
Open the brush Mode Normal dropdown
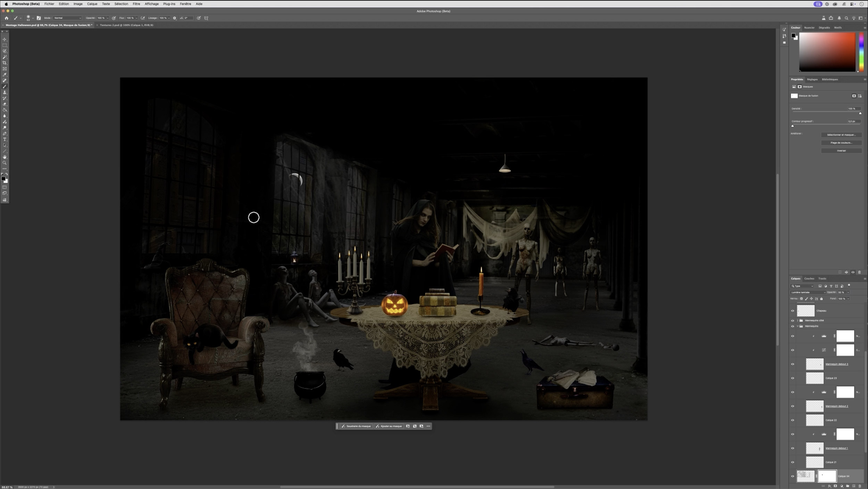[67, 18]
